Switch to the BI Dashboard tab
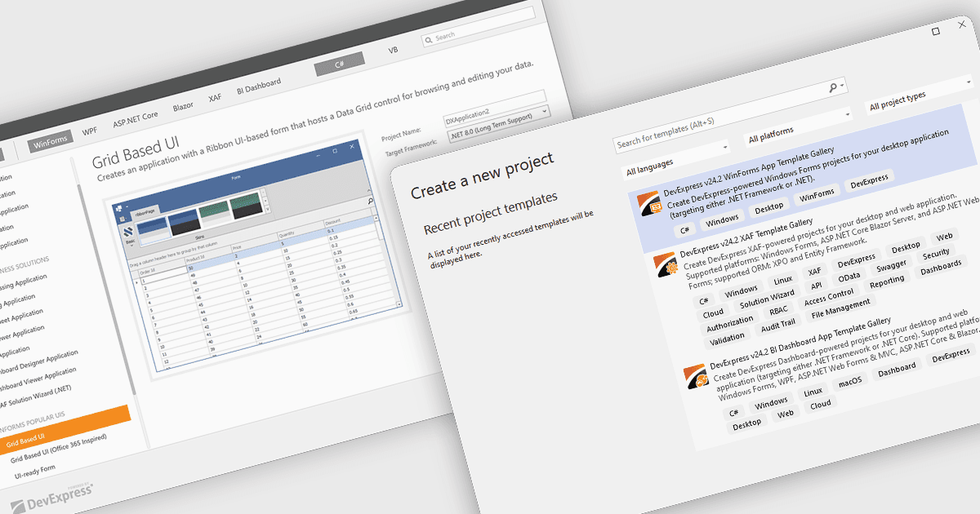The image size is (980, 514). pyautogui.click(x=258, y=85)
